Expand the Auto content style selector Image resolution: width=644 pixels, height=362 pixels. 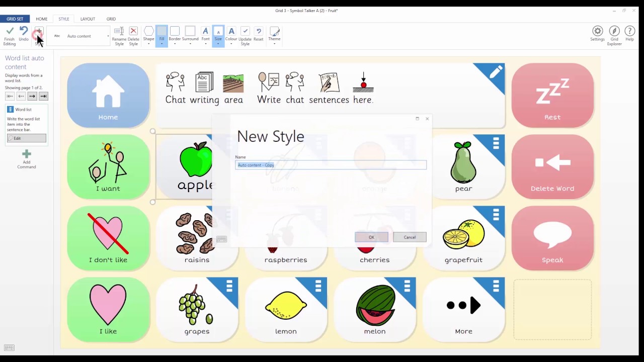[108, 36]
